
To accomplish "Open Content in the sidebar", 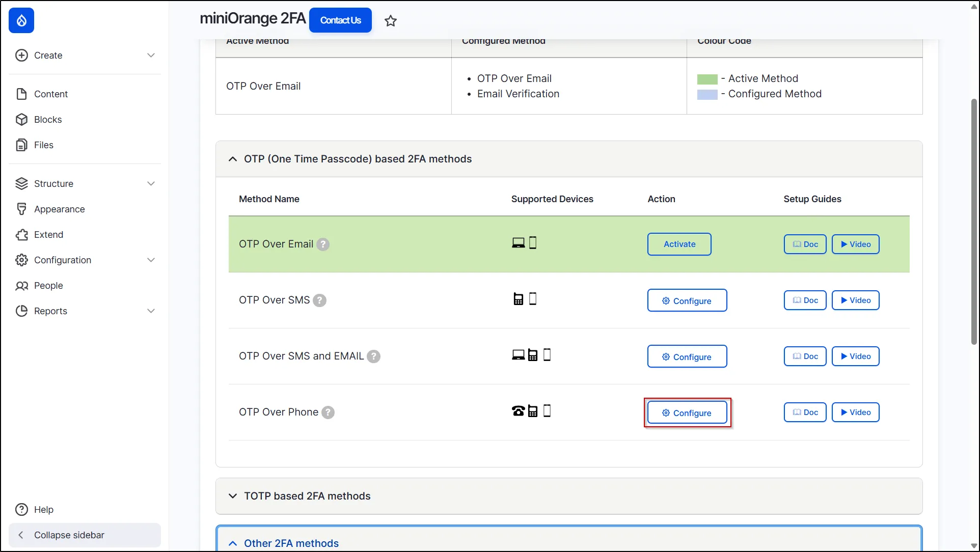I will coord(50,94).
